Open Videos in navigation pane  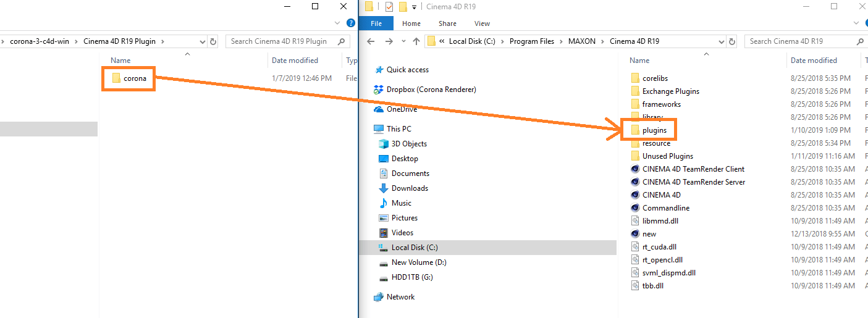[403, 233]
